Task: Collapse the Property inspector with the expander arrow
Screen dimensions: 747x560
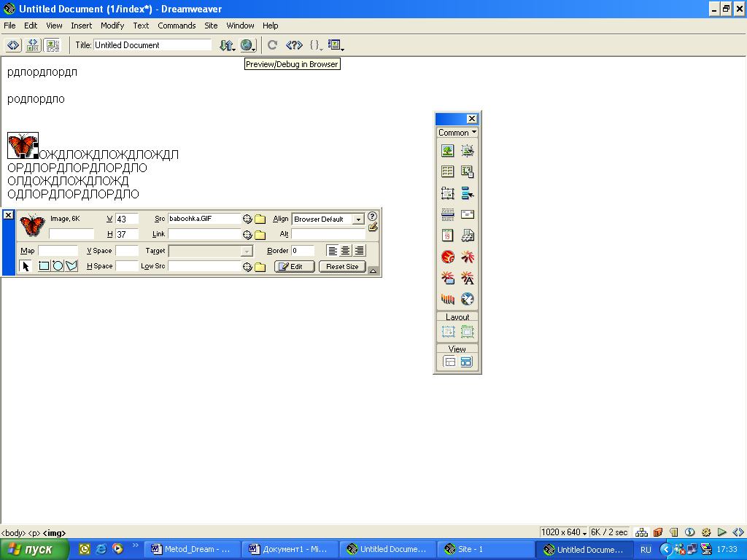Action: pos(373,271)
